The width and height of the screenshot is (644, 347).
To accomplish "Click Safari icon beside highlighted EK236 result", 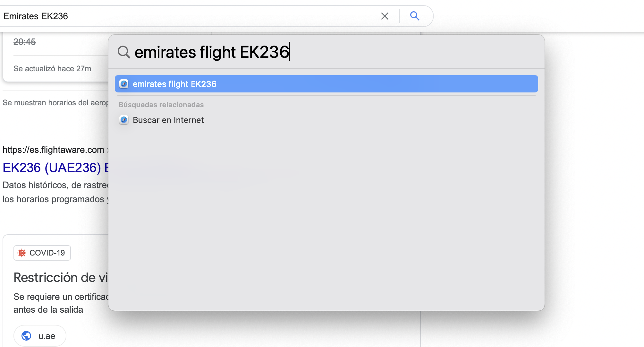I will 124,84.
